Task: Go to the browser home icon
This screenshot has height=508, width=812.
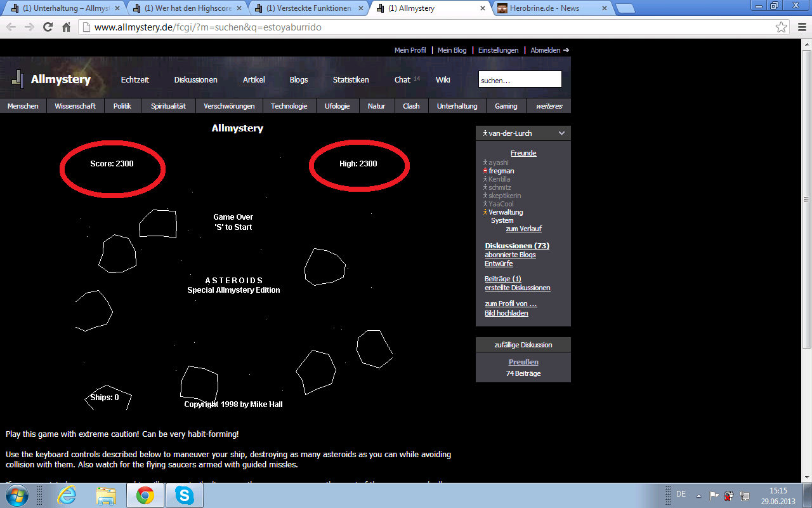Action: [x=66, y=27]
